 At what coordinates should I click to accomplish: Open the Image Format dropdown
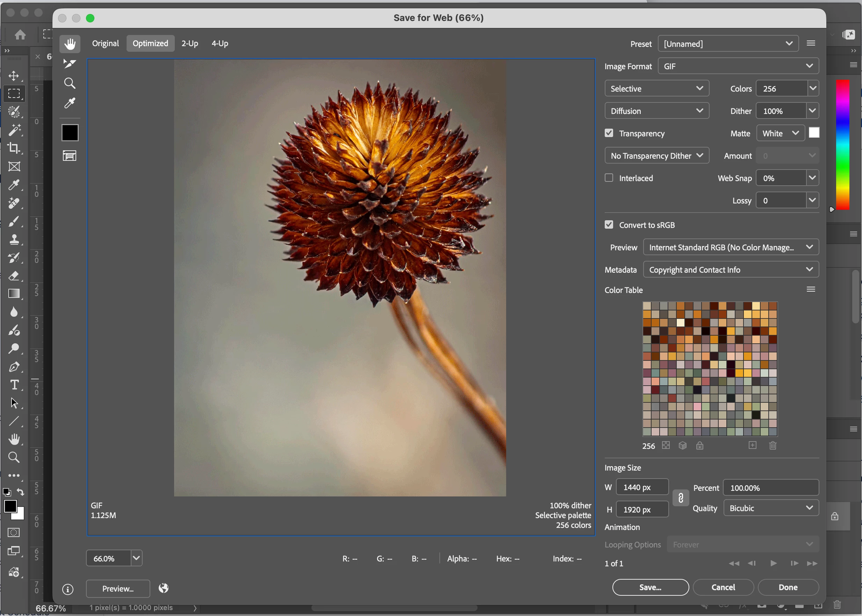738,66
